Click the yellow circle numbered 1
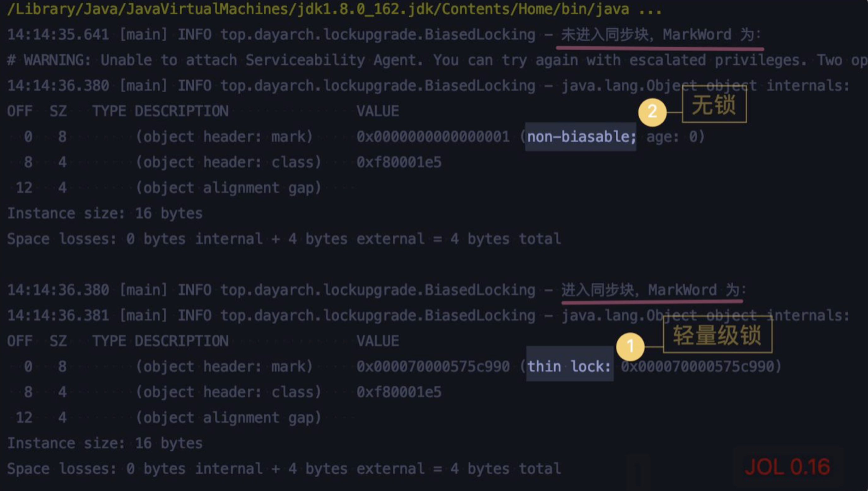868x491 pixels. (630, 346)
